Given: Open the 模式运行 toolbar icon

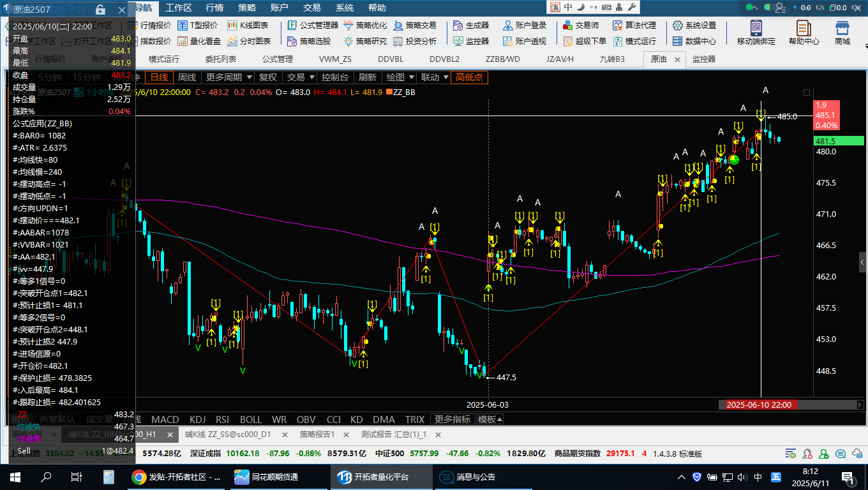Looking at the screenshot, I should click(634, 41).
